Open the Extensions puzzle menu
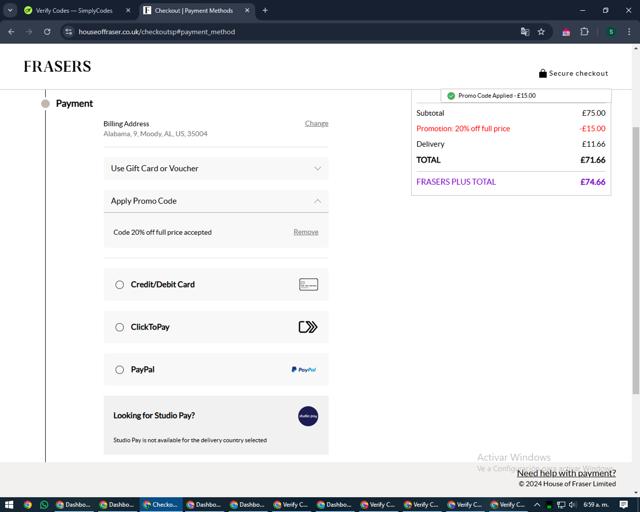The width and height of the screenshot is (640, 512). pyautogui.click(x=584, y=32)
